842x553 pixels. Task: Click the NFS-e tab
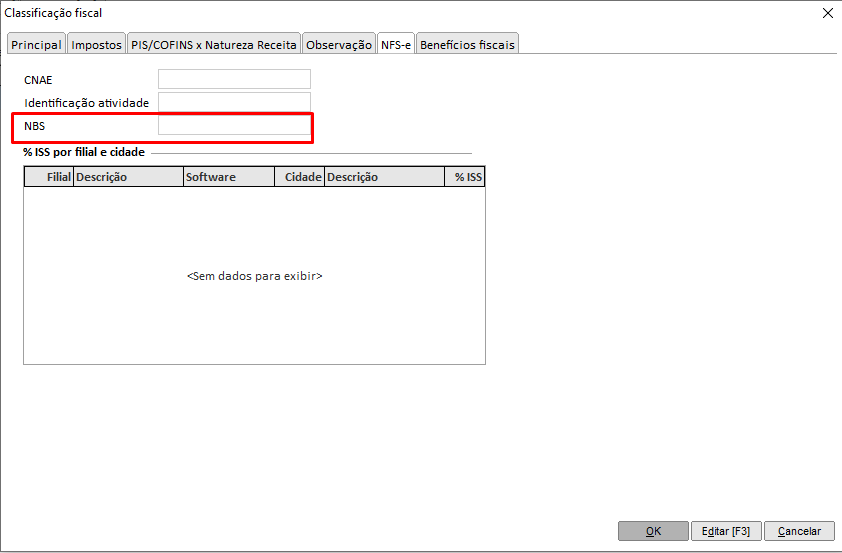pyautogui.click(x=395, y=45)
